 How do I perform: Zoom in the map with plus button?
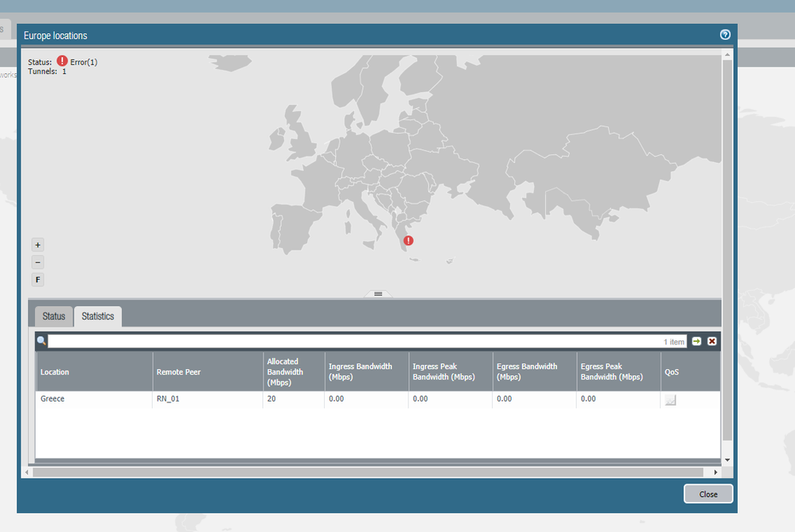[38, 245]
